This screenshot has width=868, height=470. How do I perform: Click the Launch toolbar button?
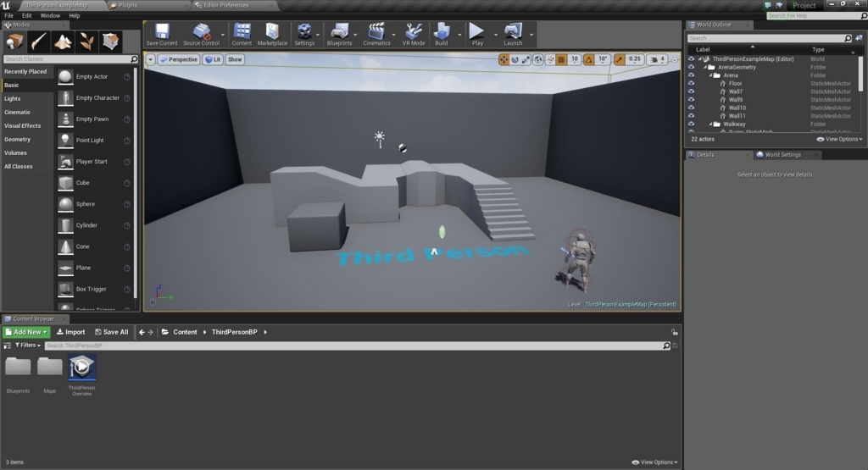[x=513, y=34]
